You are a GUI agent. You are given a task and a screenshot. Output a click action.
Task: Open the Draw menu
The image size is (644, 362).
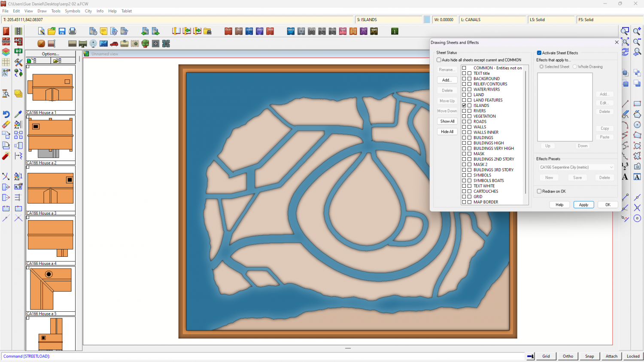point(42,11)
